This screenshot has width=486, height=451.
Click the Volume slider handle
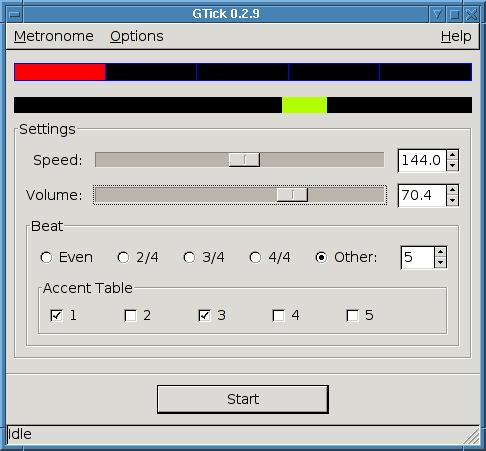point(292,195)
